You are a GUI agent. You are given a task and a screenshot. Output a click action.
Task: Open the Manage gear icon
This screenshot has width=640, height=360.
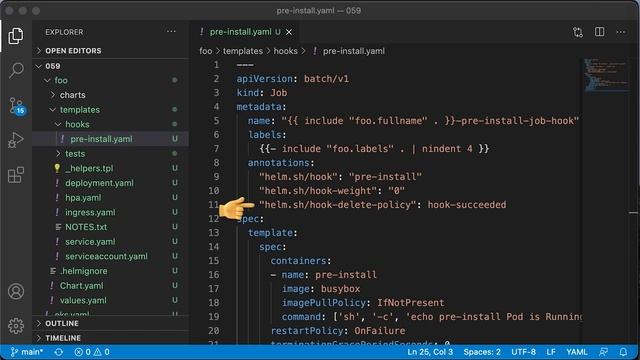[x=16, y=326]
